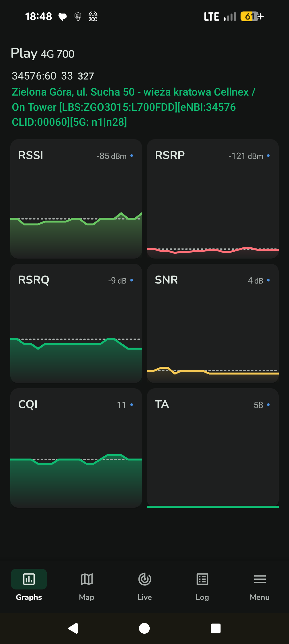Open the Graphs tab icon
This screenshot has height=644, width=289.
(29, 579)
